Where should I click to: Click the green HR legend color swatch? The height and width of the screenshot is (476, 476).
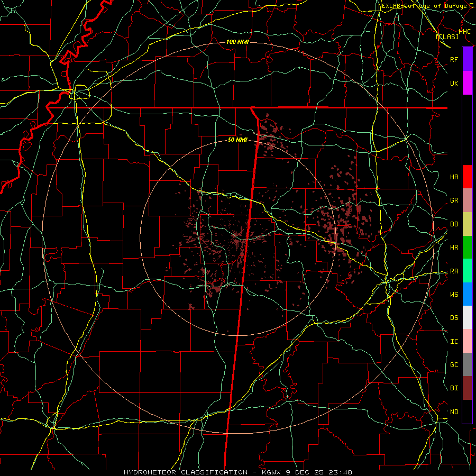(467, 248)
